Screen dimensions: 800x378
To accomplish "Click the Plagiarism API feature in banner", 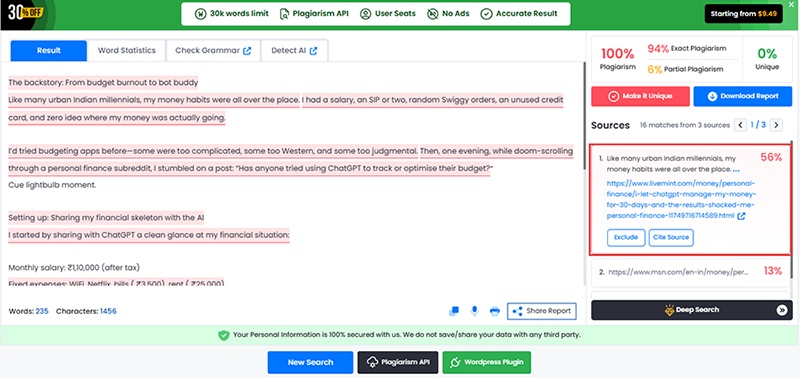I will click(314, 14).
